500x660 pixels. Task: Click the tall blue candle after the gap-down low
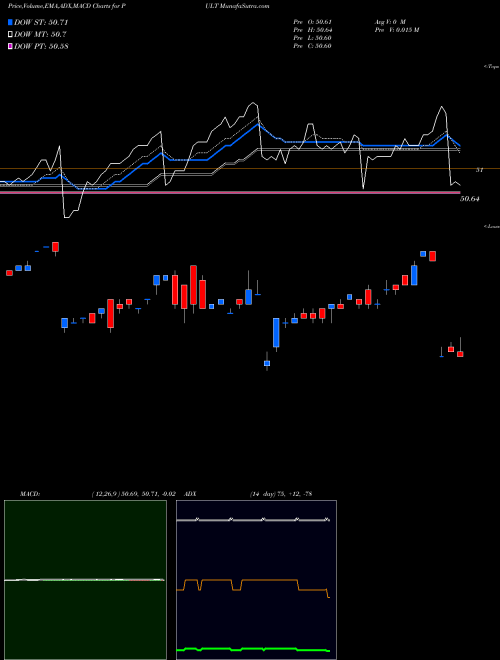click(x=276, y=333)
